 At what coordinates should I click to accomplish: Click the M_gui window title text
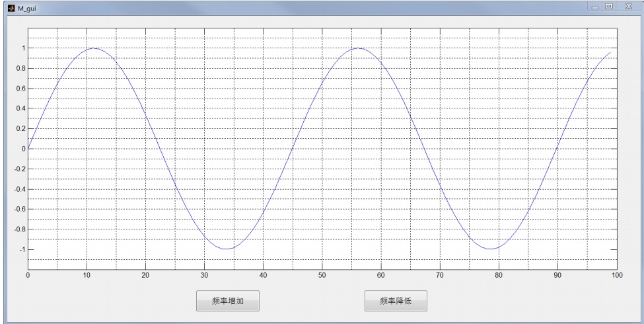click(26, 9)
